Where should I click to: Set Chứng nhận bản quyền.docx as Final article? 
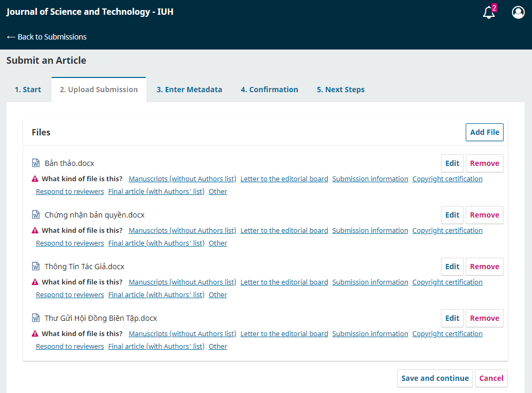[156, 243]
